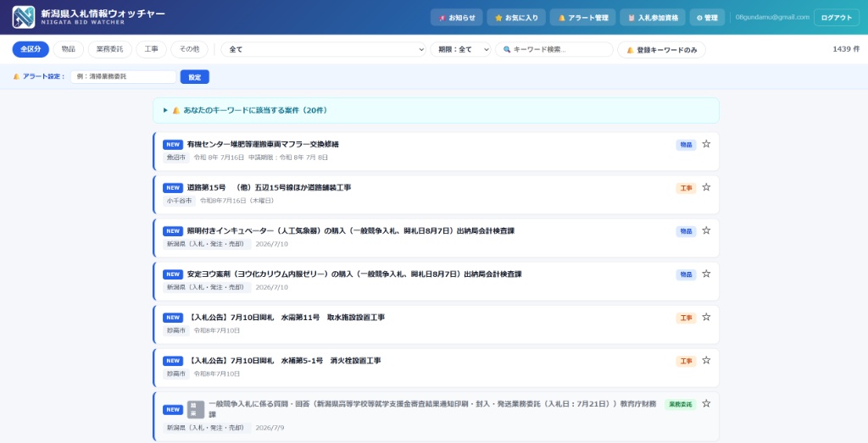Favorite star for 水需第11号 取水施設設置工事
This screenshot has height=443, width=868.
706,317
